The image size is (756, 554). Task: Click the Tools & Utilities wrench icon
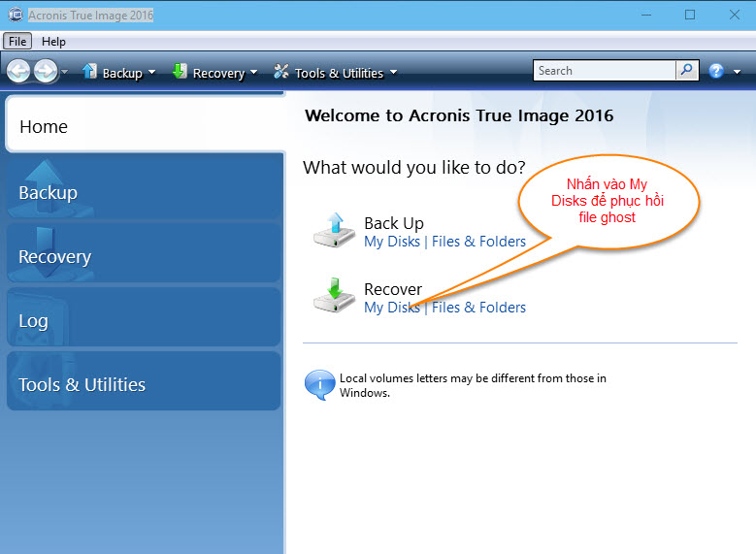tap(281, 72)
